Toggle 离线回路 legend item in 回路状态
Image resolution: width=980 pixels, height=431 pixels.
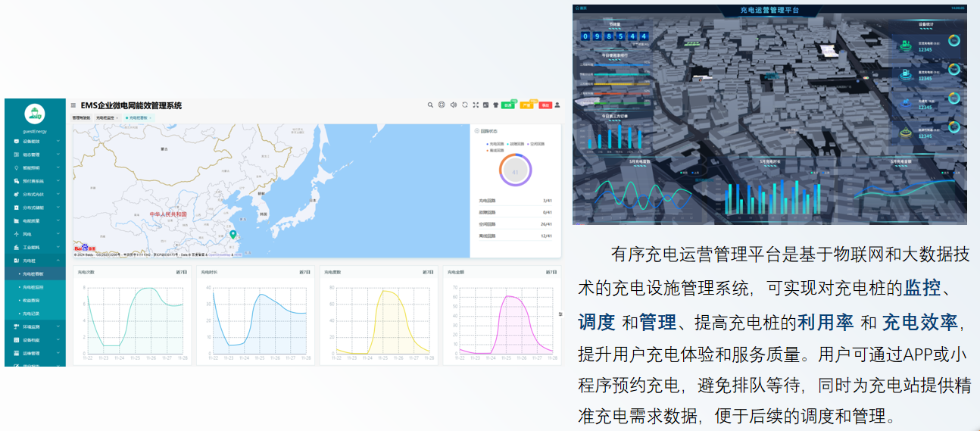496,151
